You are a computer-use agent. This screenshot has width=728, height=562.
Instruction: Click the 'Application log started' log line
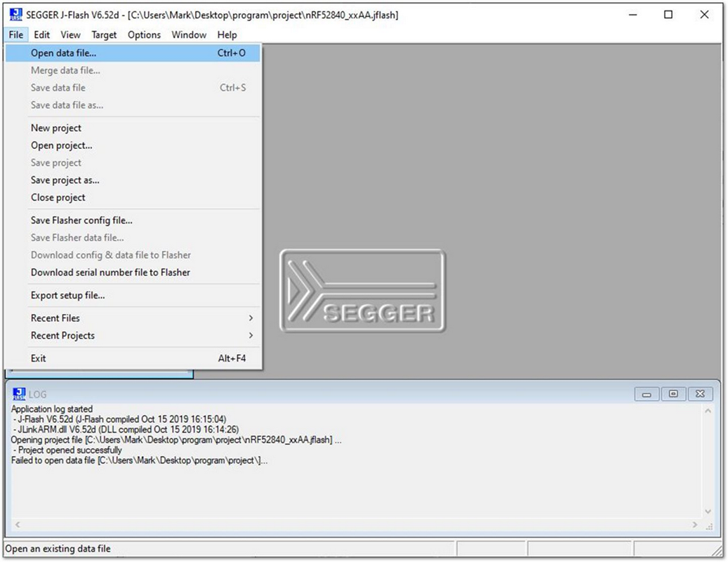click(52, 409)
